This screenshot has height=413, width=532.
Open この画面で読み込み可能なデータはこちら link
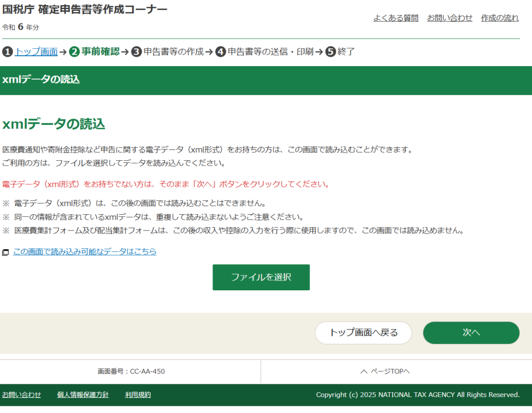click(x=85, y=252)
